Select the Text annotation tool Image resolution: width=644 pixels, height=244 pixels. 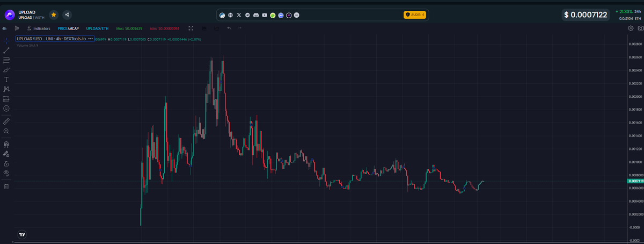6,80
